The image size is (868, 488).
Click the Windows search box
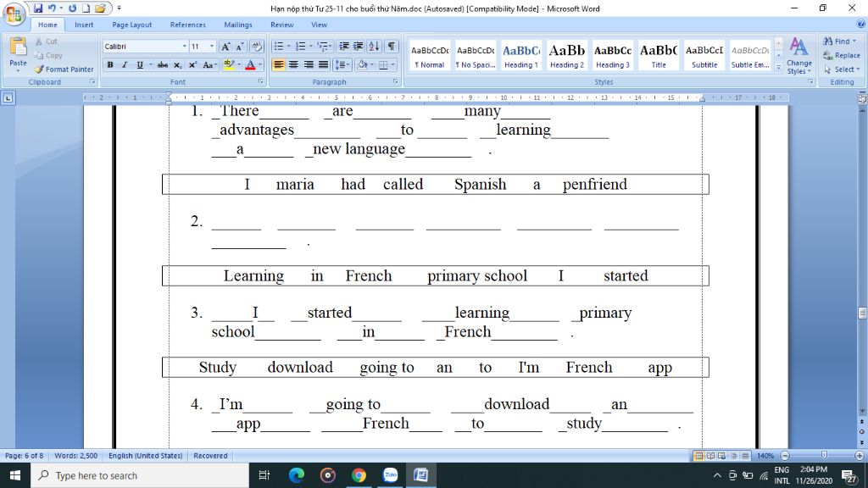[x=140, y=475]
